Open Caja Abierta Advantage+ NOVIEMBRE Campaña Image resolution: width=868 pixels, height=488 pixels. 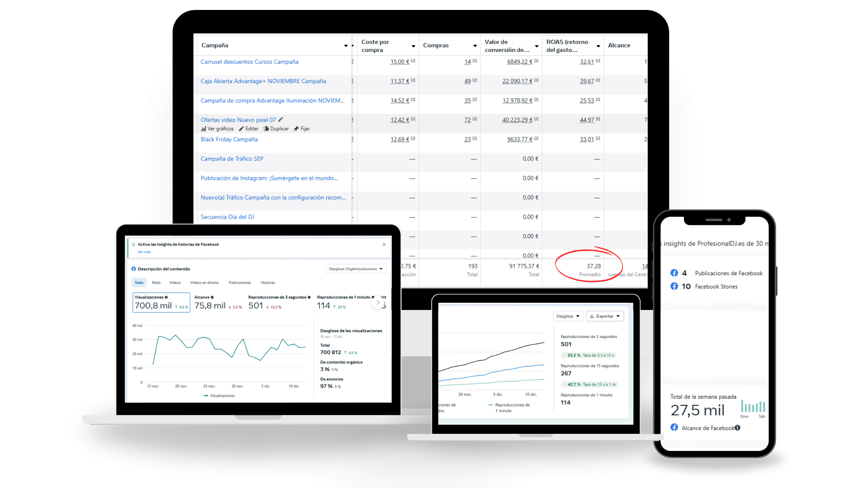tap(263, 81)
